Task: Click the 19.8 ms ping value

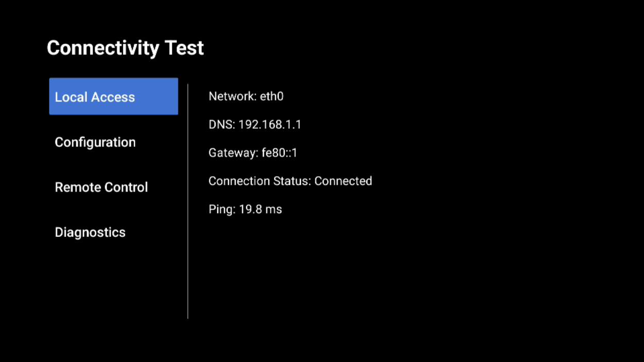Action: (x=261, y=210)
